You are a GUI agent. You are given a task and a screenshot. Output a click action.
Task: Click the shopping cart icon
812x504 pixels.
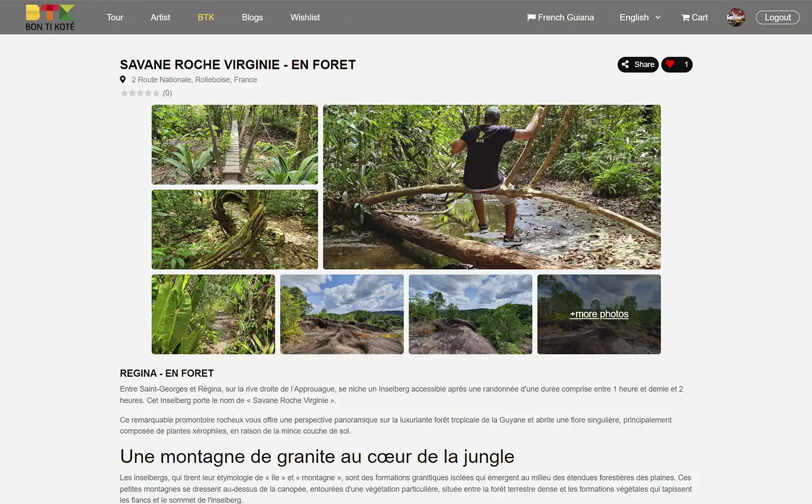click(x=685, y=17)
